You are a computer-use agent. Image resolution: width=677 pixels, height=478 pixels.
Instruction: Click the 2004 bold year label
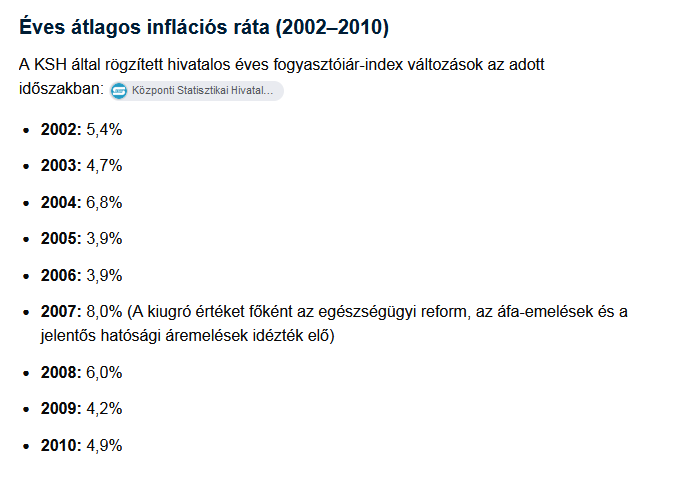tap(61, 203)
